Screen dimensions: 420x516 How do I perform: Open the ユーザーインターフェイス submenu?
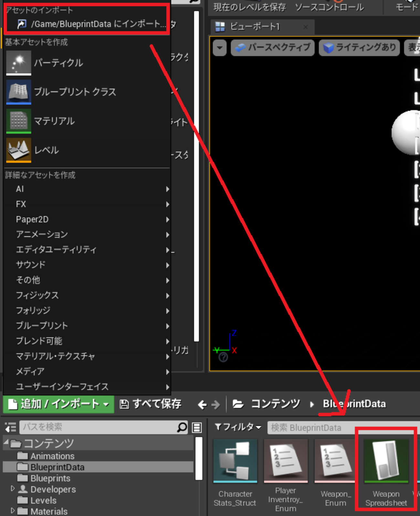coord(87,387)
